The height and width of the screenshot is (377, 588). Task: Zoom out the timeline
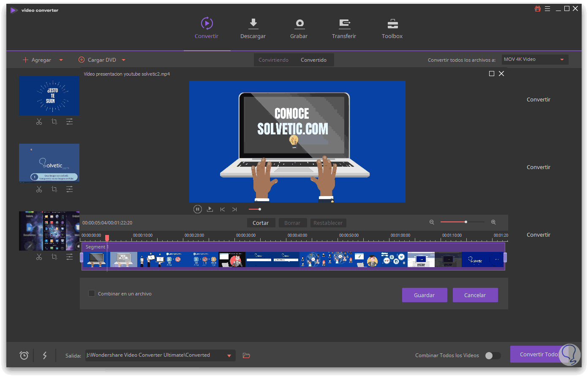pos(432,222)
